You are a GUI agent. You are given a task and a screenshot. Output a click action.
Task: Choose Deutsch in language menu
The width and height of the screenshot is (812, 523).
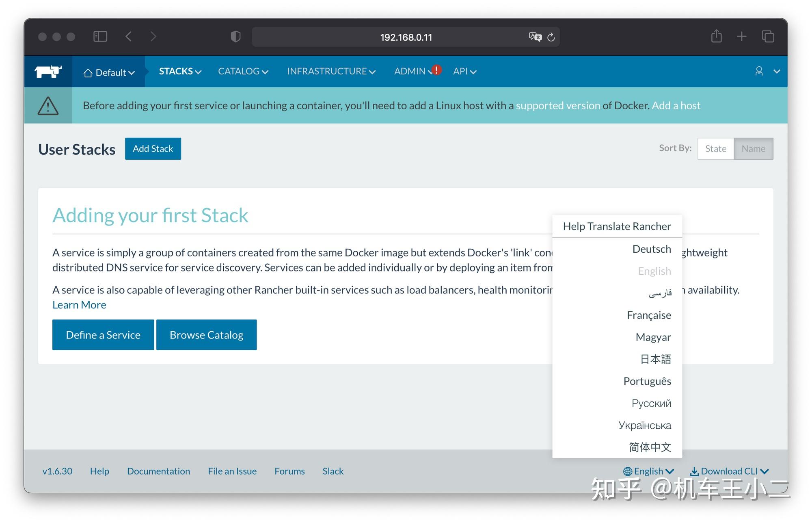tap(651, 249)
